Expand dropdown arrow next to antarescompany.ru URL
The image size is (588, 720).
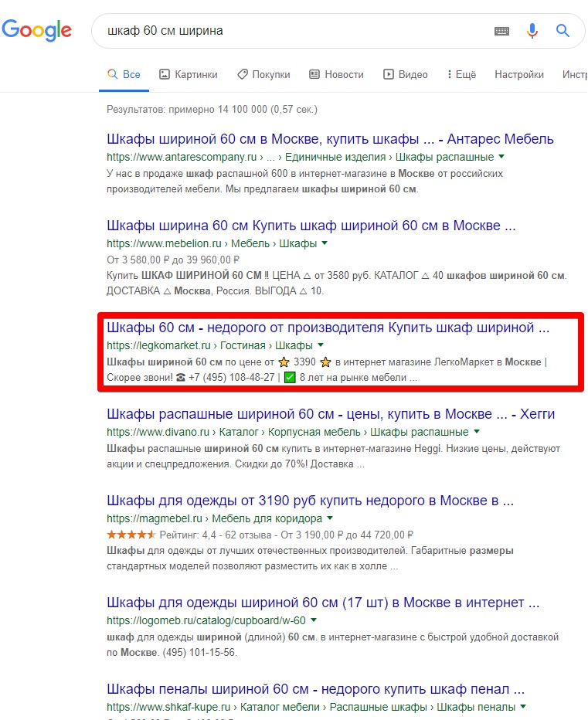[501, 157]
